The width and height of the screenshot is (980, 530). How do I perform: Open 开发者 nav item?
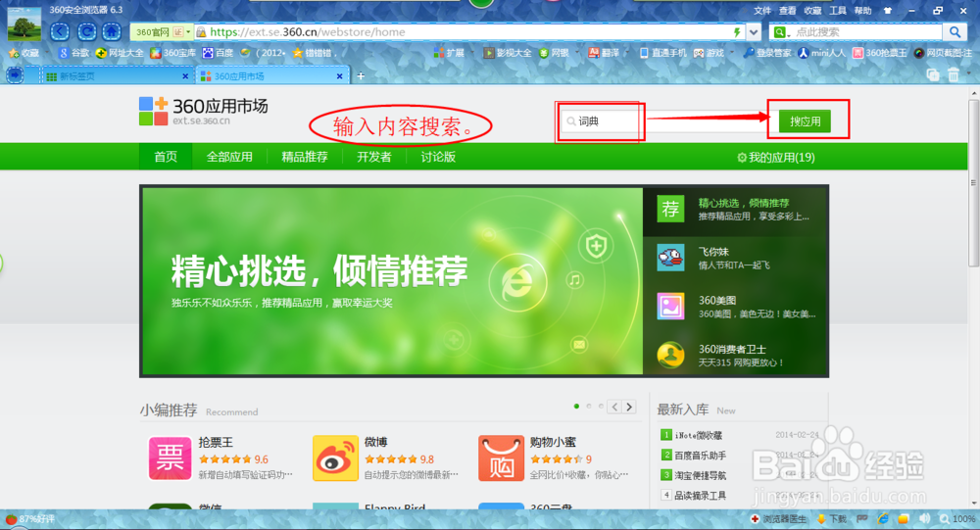(373, 157)
